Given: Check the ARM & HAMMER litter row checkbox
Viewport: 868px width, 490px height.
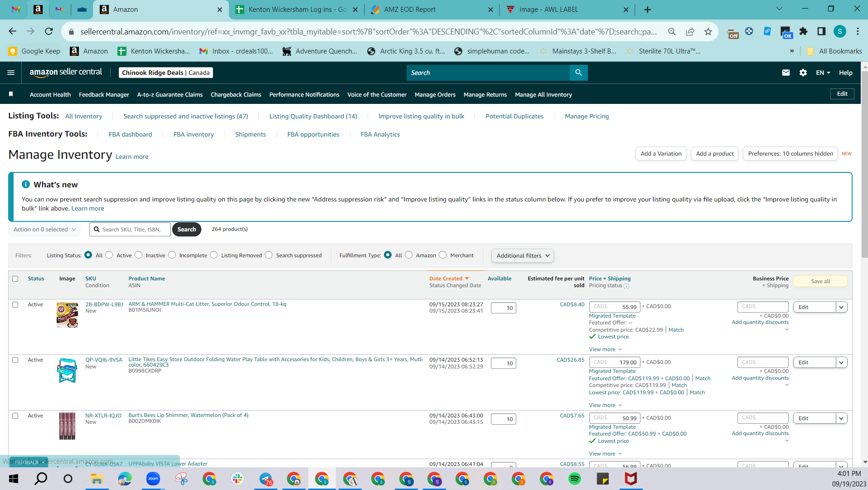Looking at the screenshot, I should pyautogui.click(x=15, y=304).
